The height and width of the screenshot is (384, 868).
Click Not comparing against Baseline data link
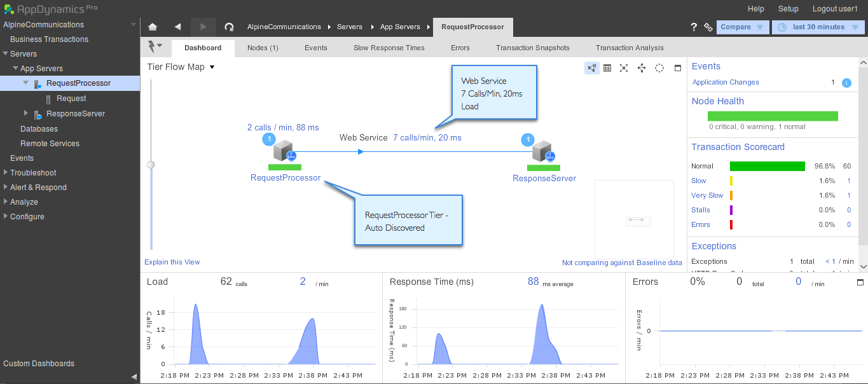622,263
